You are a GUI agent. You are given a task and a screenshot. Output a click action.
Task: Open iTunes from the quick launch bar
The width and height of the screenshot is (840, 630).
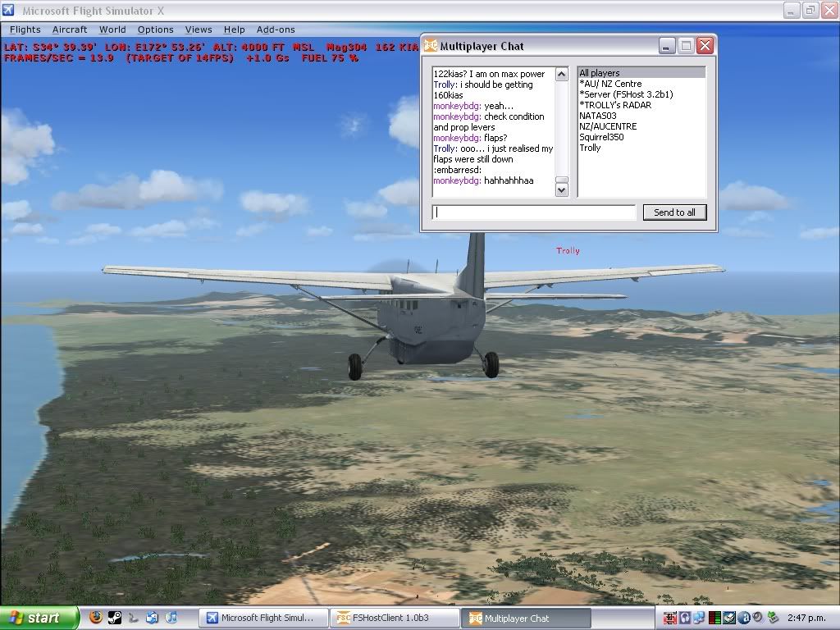[171, 618]
